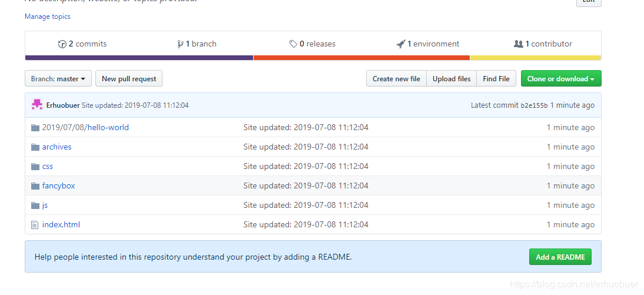The image size is (644, 295).
Task: Click the Upload files button
Action: (452, 79)
